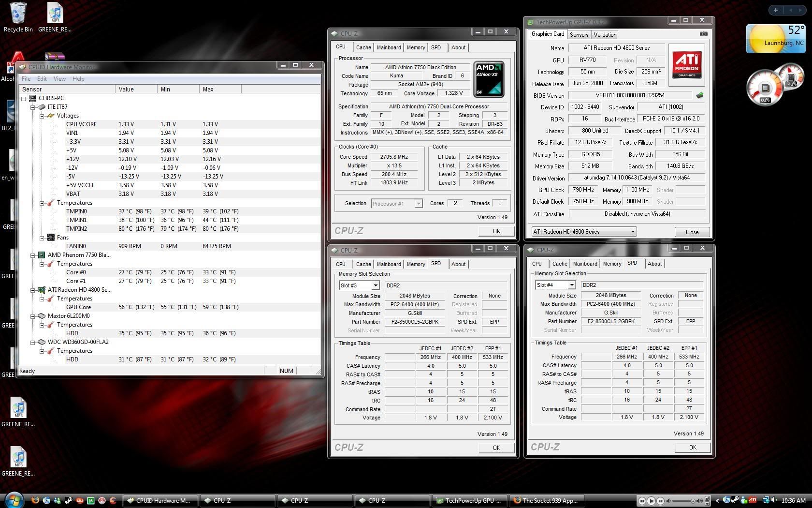Click OK in the Slot #3 CPU-Z window
The width and height of the screenshot is (812, 508).
pos(496,448)
